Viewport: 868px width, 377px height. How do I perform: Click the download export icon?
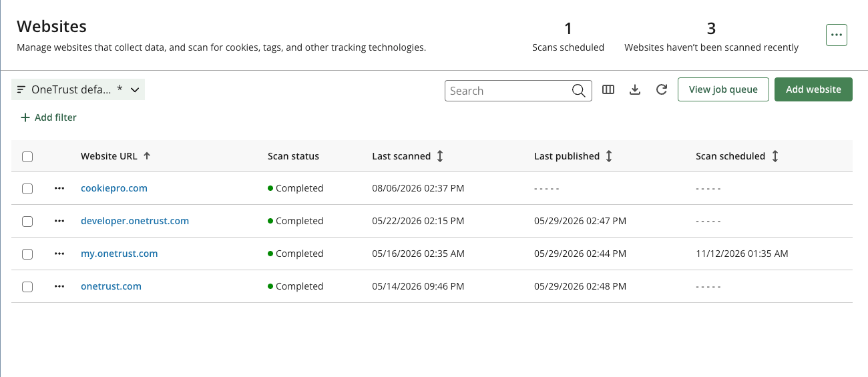[x=635, y=89]
